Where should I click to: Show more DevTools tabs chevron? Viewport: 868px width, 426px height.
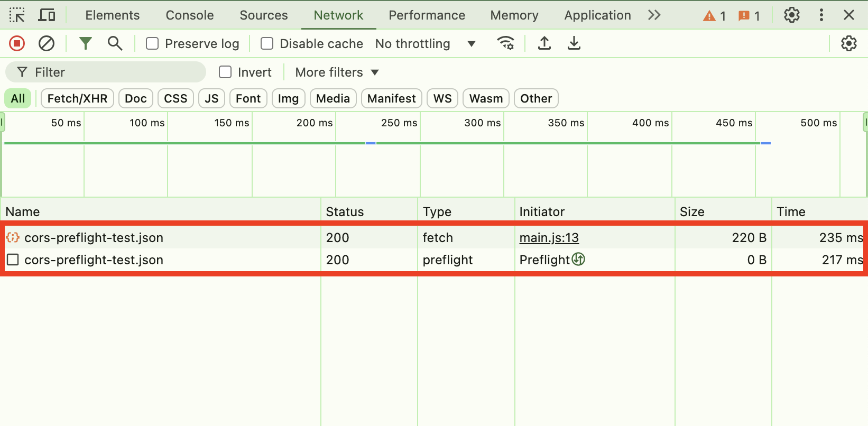pos(654,15)
